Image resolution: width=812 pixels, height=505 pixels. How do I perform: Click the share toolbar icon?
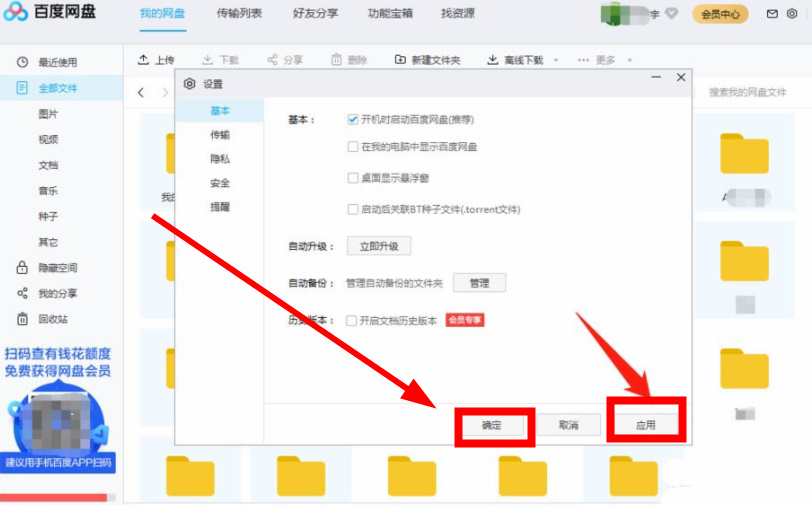[x=272, y=60]
